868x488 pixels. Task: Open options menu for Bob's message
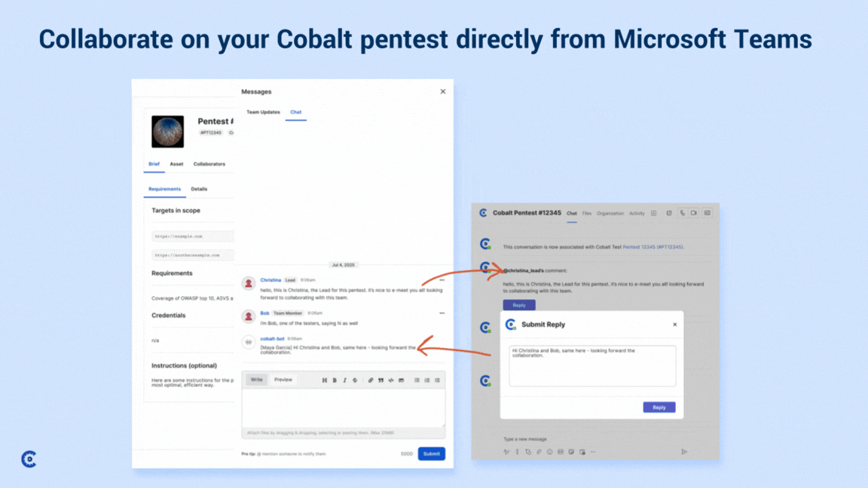click(442, 313)
